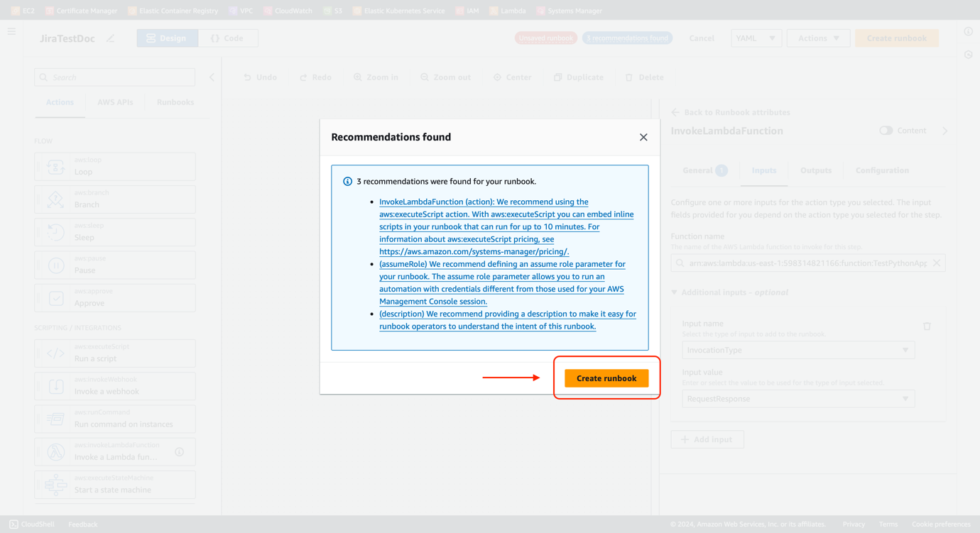Click Back to Runbook attributes
This screenshot has width=980, height=533.
(x=730, y=112)
